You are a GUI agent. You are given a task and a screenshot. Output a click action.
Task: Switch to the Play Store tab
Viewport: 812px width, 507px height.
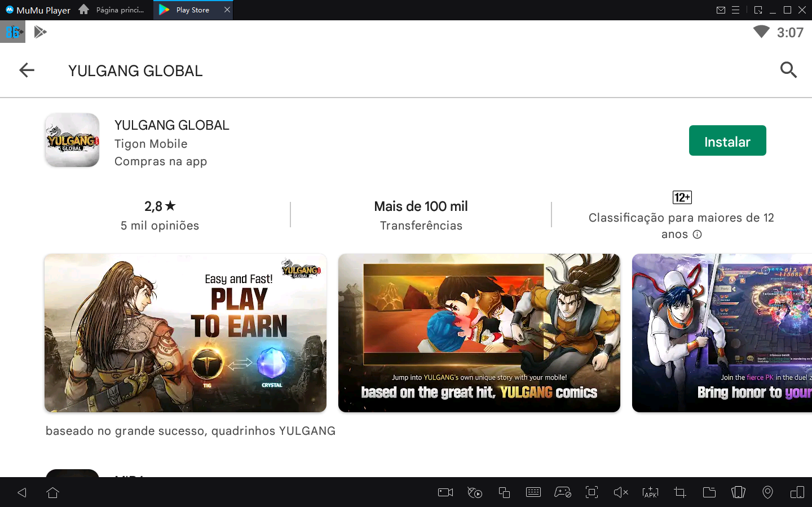pyautogui.click(x=192, y=10)
